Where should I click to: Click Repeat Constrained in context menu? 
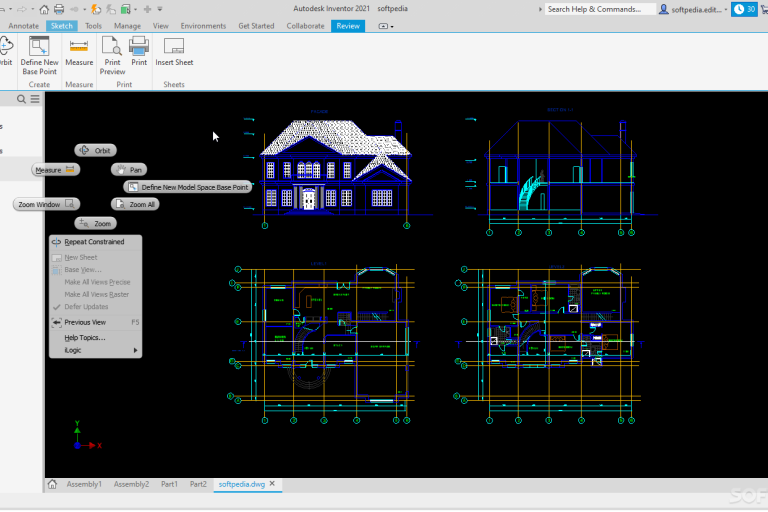[96, 242]
